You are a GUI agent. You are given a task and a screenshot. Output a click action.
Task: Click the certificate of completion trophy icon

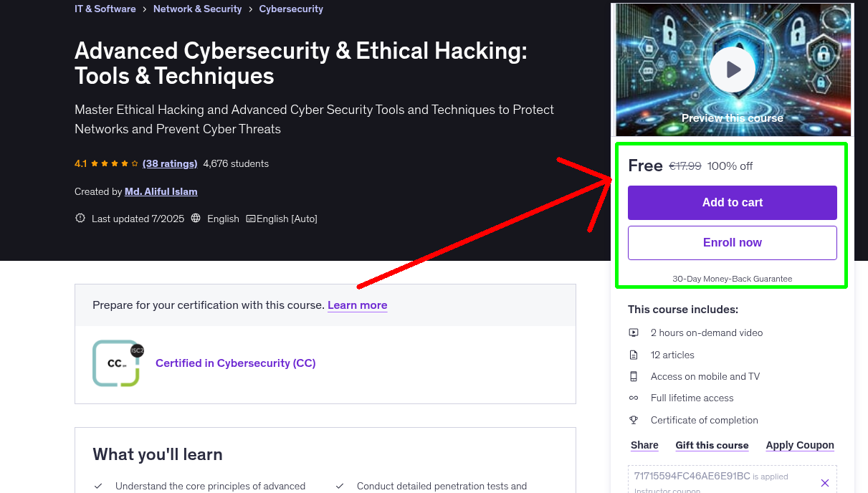pyautogui.click(x=634, y=420)
